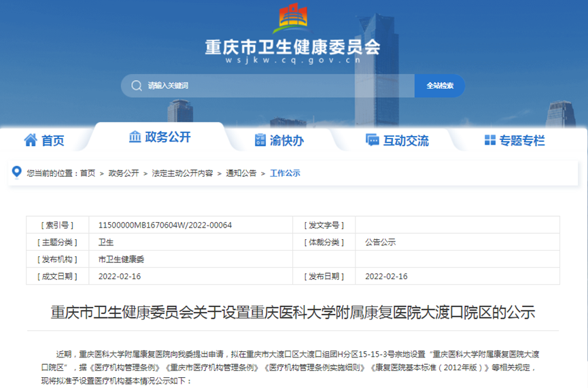Screen dimensions: 588x388
Task: Click the checklist icon beside 渝快办
Action: click(260, 140)
